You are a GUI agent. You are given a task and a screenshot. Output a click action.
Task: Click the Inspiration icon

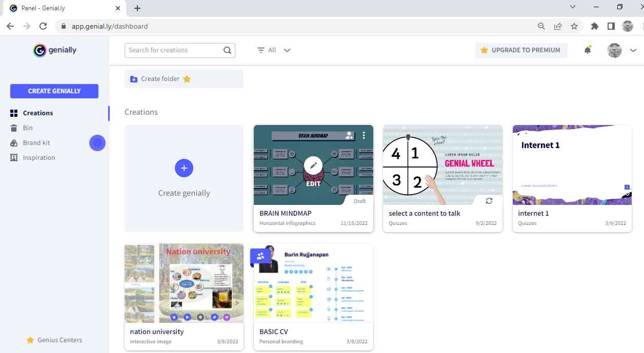[14, 158]
